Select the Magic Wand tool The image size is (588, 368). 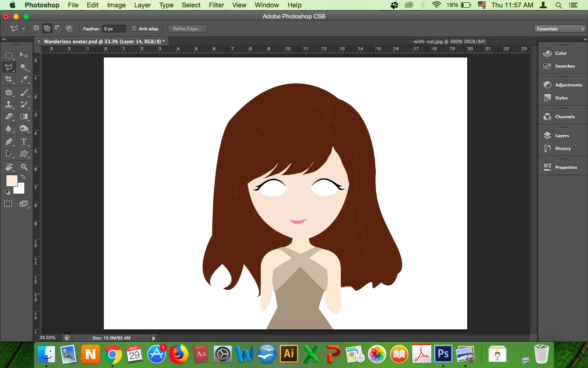tap(24, 67)
